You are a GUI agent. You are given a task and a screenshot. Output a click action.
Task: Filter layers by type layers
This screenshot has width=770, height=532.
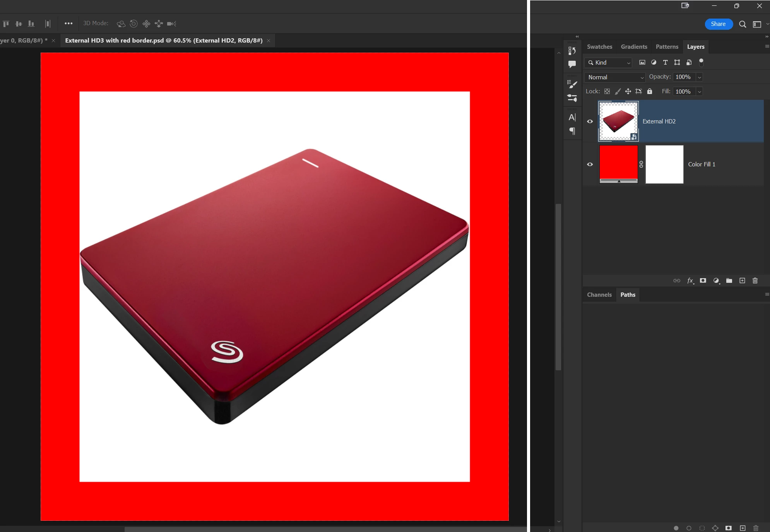665,62
